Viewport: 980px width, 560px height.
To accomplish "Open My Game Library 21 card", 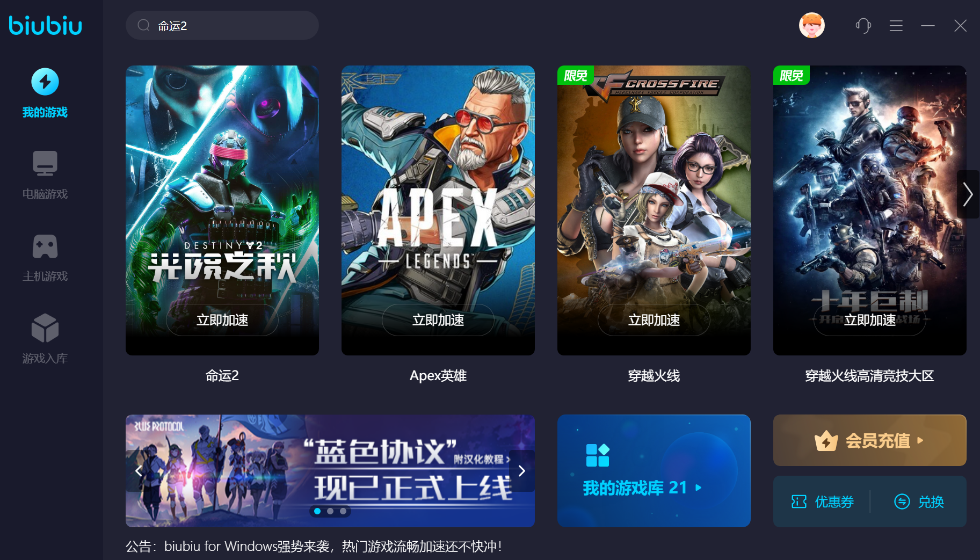I will coord(654,470).
